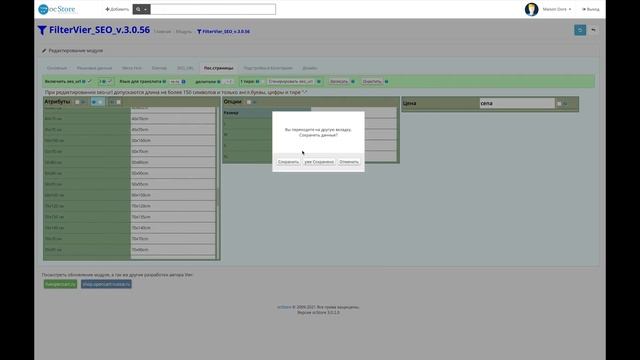
Task: Edit the 70x135cm attribute input
Action: click(x=173, y=217)
